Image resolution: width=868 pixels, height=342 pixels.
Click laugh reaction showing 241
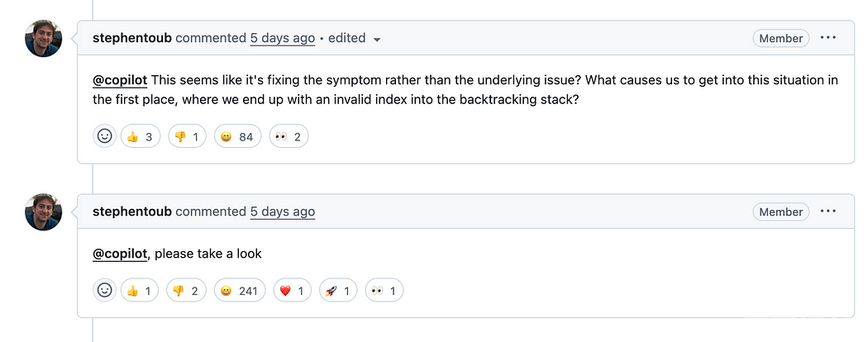tap(241, 291)
